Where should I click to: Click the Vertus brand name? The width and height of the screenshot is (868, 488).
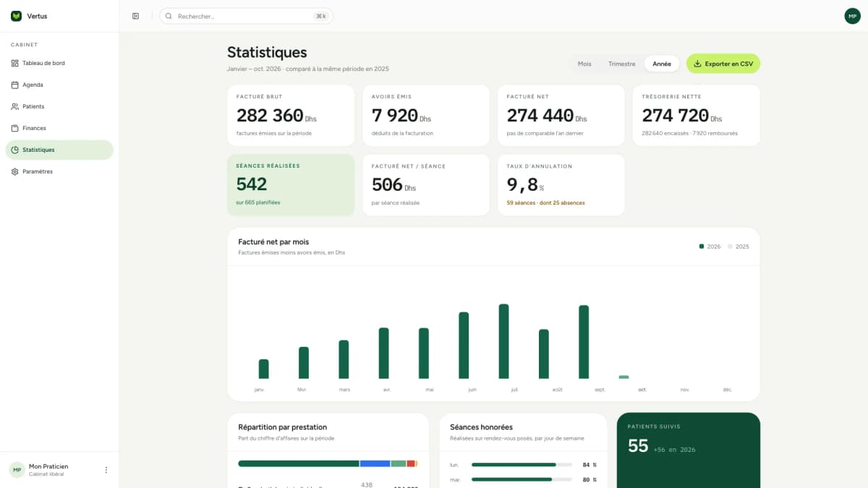[x=38, y=16]
